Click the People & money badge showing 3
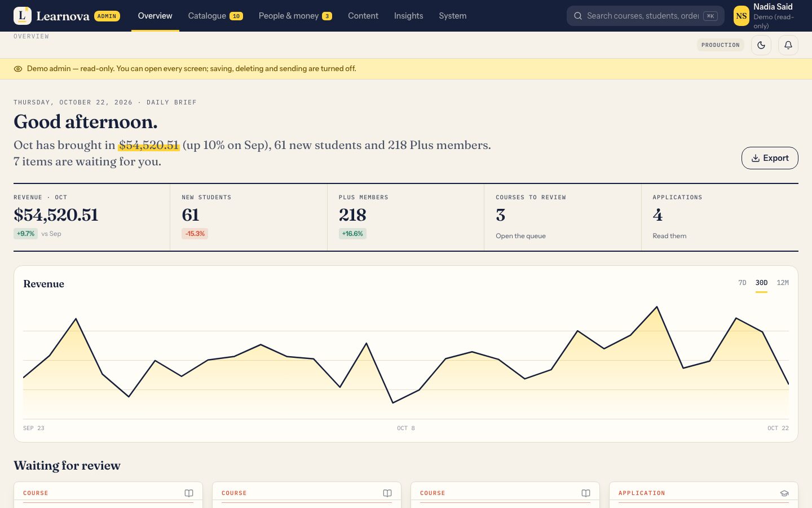812x508 pixels. (x=327, y=16)
